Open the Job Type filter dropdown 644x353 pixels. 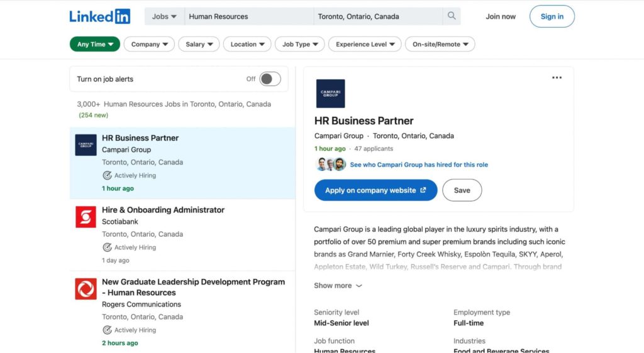[300, 44]
